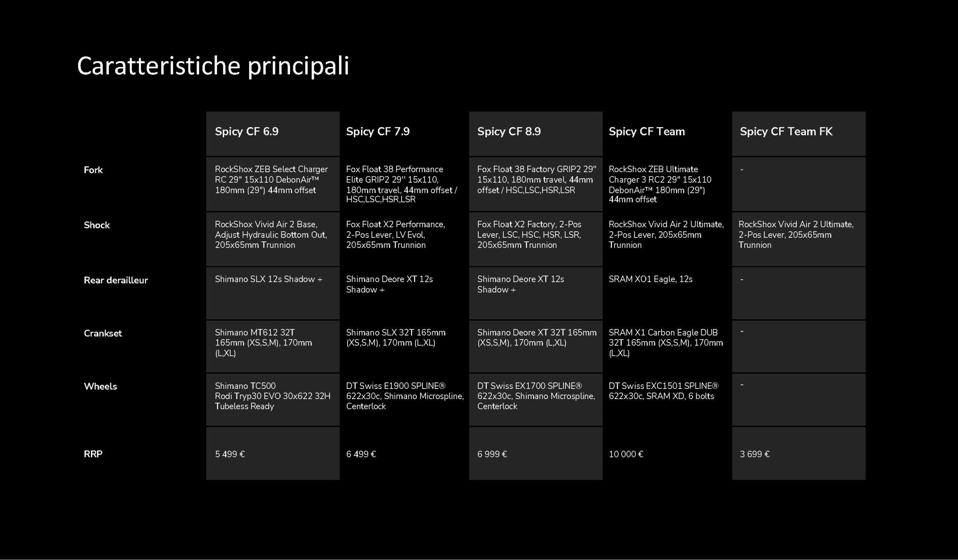This screenshot has height=560, width=958.
Task: Click the RRP row label
Action: tap(93, 454)
